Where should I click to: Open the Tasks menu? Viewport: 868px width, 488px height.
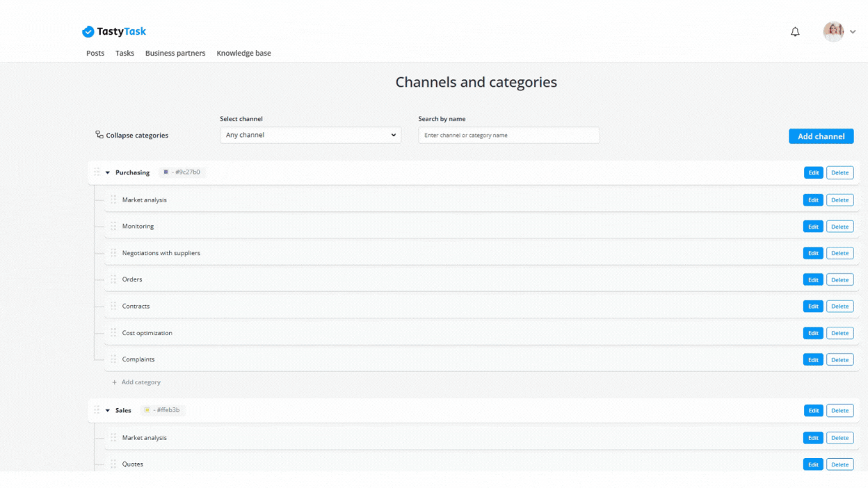tap(124, 53)
